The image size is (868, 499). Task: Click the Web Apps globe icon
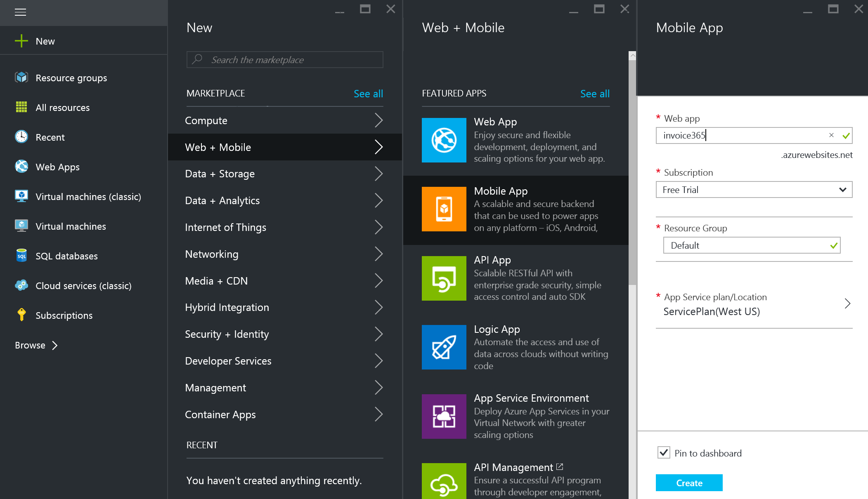21,167
